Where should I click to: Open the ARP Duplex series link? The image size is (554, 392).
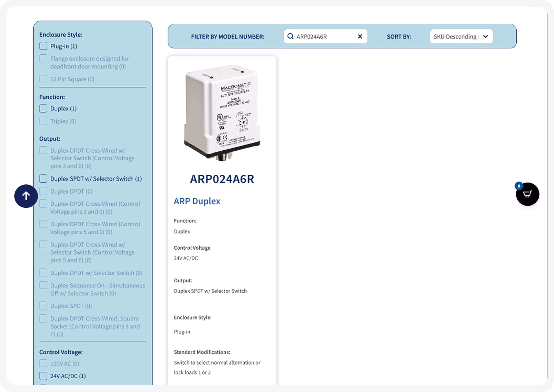pos(197,201)
